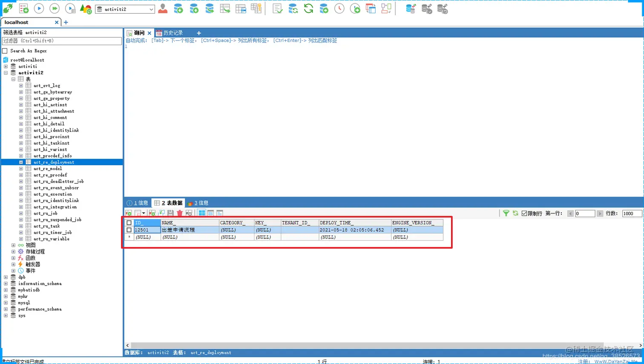Click the Format Query checklist icon
Viewport: 644px width, 364px height.
click(x=277, y=9)
